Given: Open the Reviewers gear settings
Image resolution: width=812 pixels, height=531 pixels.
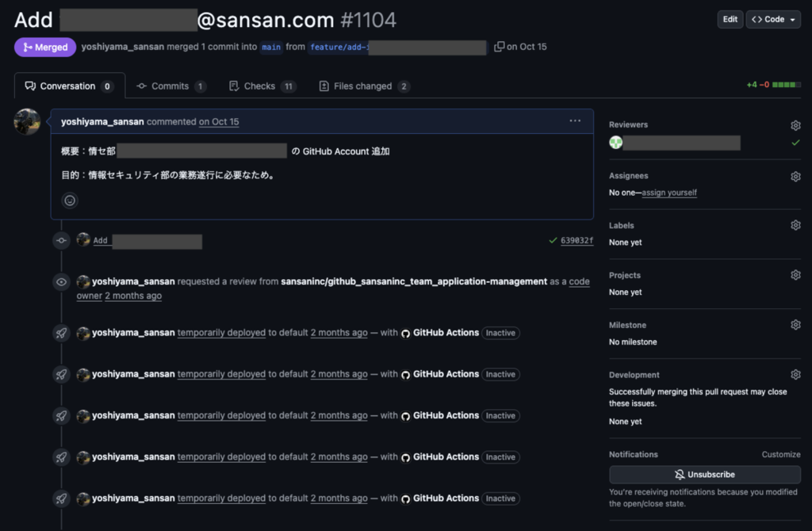Looking at the screenshot, I should [x=795, y=125].
